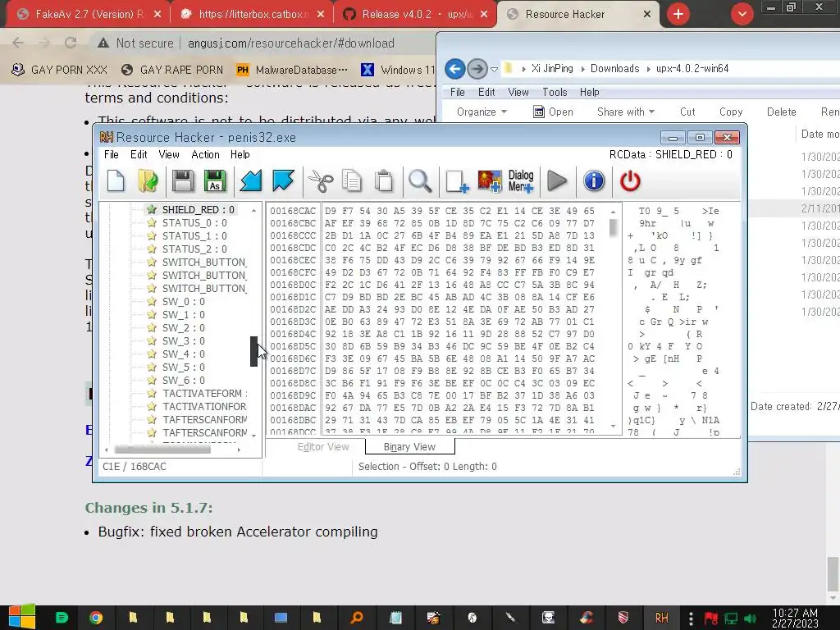Click the resource tree horizontal scrollbar thumb

(162, 450)
